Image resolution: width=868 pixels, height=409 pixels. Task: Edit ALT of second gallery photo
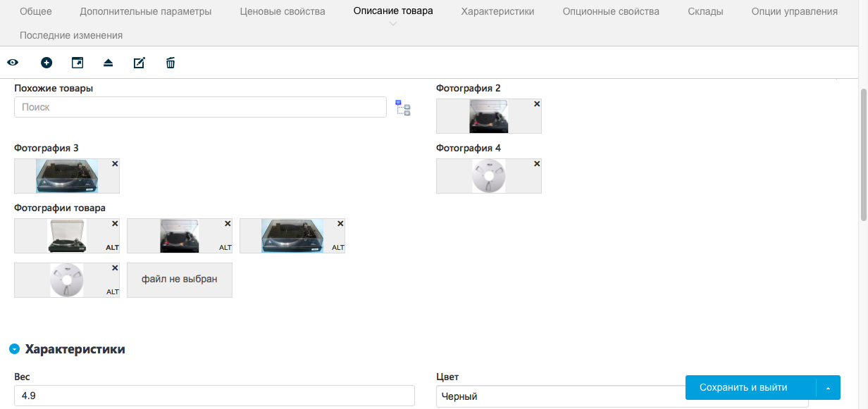(x=225, y=248)
